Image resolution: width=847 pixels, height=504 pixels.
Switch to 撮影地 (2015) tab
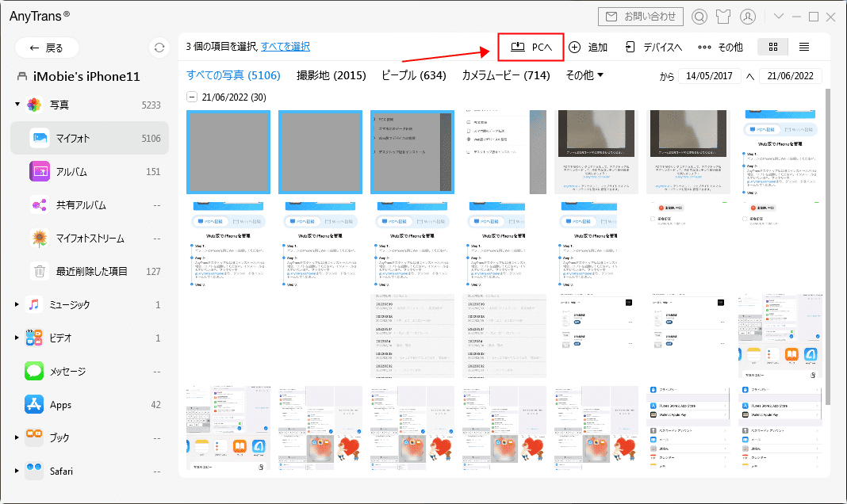tap(332, 75)
